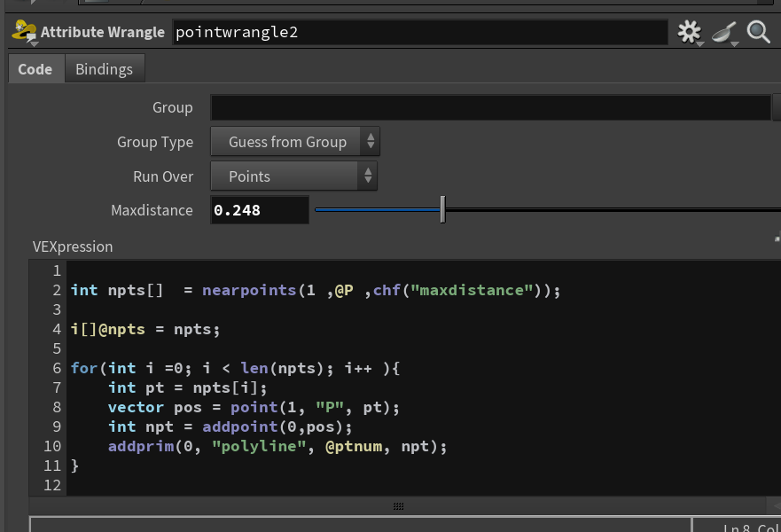Screen dimensions: 781x532
Task: Open the gear settings menu
Action: (x=690, y=33)
